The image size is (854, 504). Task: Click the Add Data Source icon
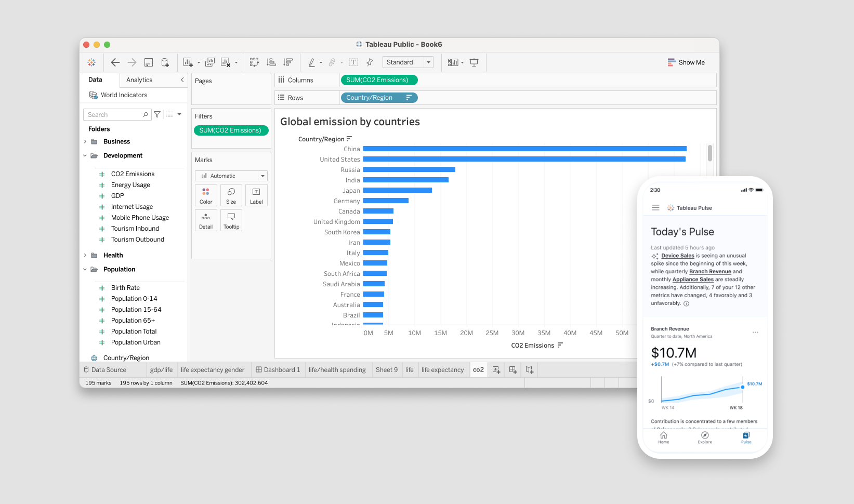(165, 62)
